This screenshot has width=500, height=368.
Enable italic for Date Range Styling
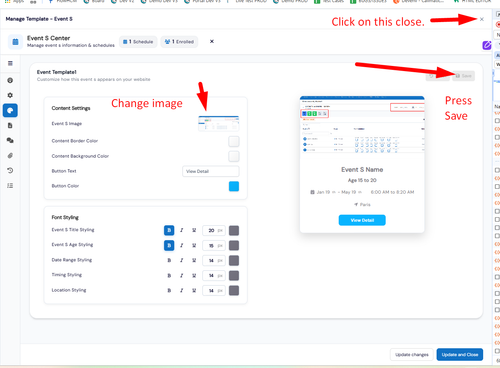pyautogui.click(x=182, y=260)
